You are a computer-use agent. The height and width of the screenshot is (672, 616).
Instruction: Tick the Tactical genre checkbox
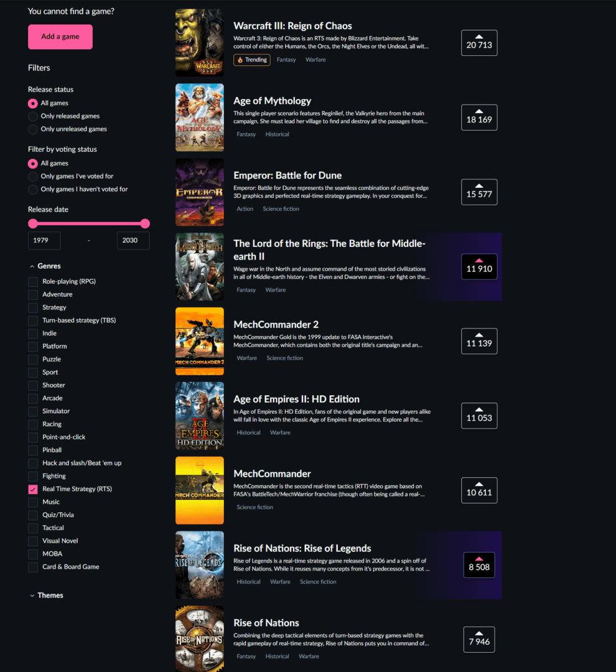32,528
